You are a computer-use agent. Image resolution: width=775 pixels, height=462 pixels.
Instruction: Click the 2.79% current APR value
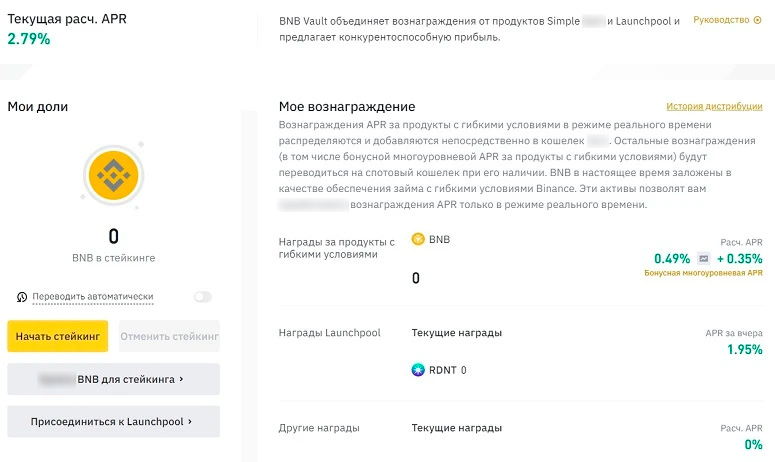(29, 39)
